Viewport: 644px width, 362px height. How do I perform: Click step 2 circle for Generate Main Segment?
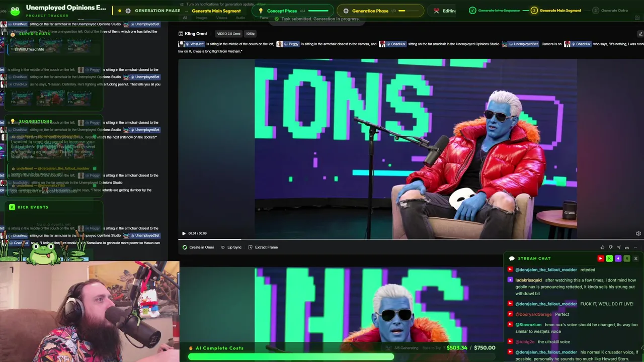[x=534, y=11]
